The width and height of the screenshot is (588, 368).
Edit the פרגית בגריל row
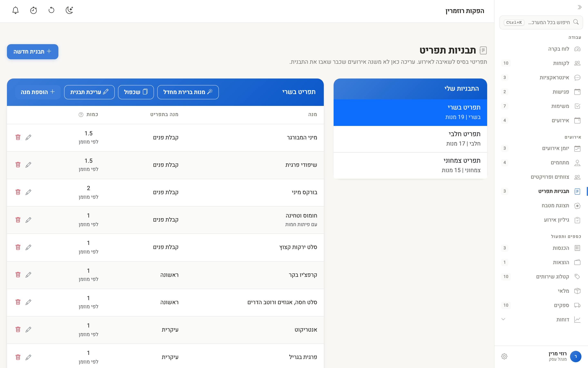coord(28,357)
